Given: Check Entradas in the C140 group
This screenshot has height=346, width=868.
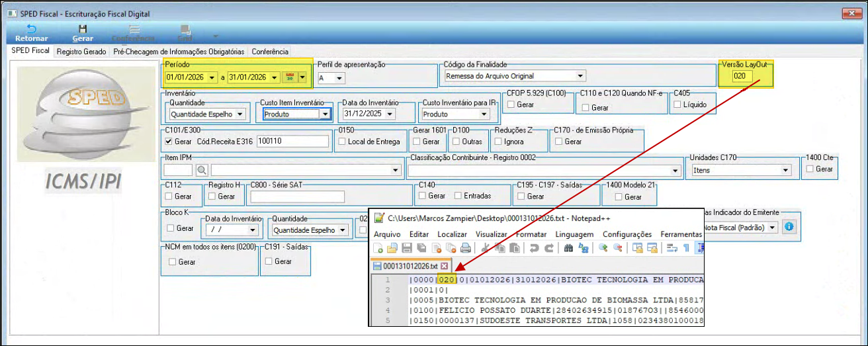Looking at the screenshot, I should (x=458, y=196).
